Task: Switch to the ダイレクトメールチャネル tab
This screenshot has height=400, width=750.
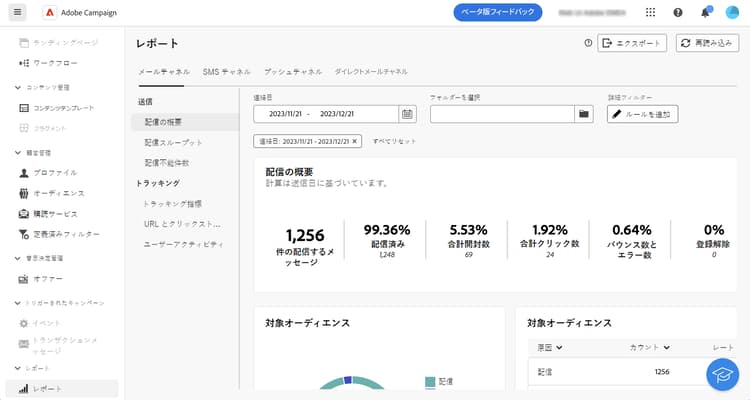Action: tap(371, 72)
